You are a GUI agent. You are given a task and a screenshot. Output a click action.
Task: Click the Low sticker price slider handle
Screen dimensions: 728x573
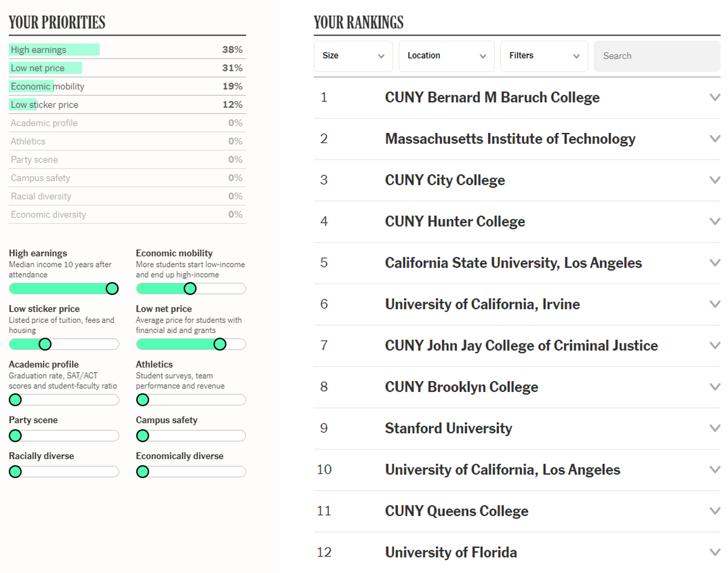[45, 344]
